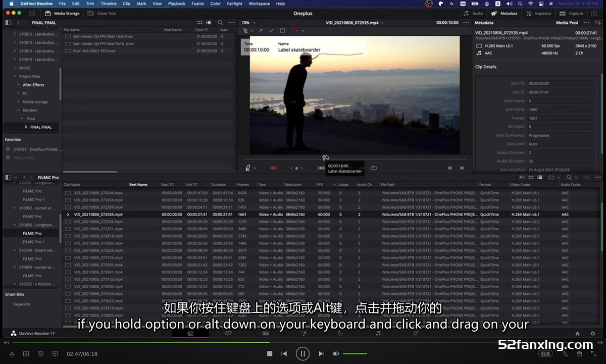Screen dimensions: 606x364
Task: Switch media storage to thumbnail grid view
Action: [x=200, y=23]
